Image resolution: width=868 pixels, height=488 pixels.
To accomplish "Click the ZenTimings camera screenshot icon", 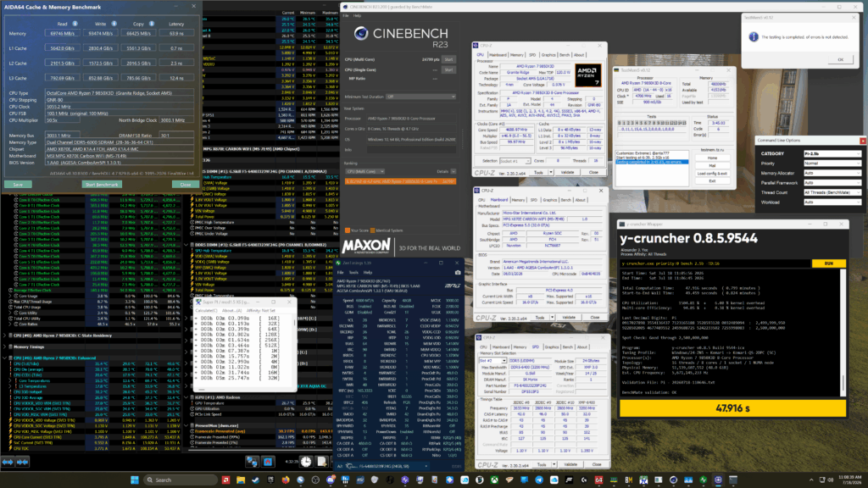I will coord(458,272).
